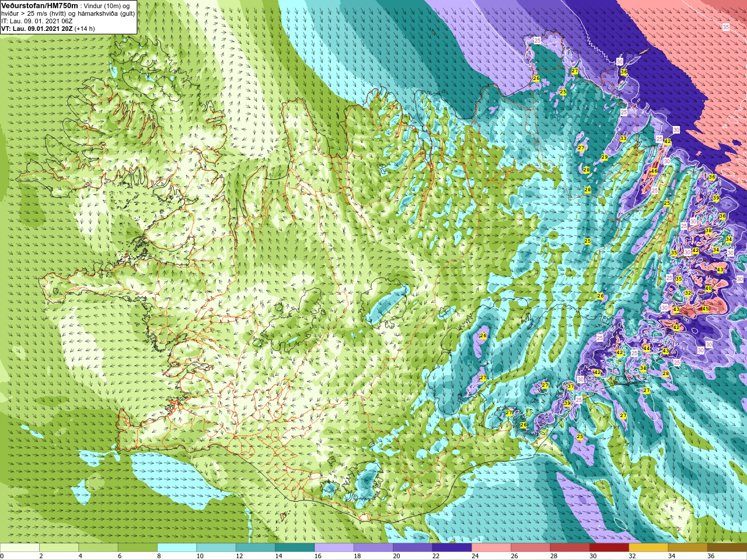
Task: Select the deep indigo 22–24 m/s legend swatch
Action: click(452, 548)
